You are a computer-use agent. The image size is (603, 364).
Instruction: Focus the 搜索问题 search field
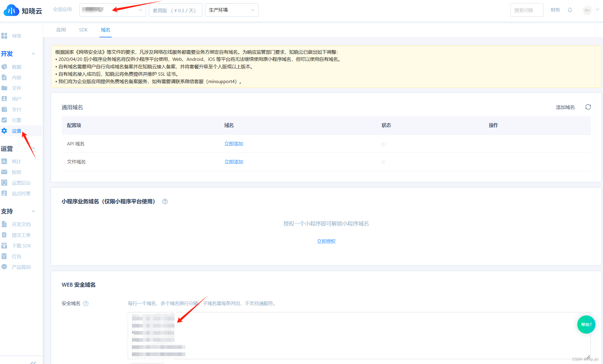click(526, 10)
